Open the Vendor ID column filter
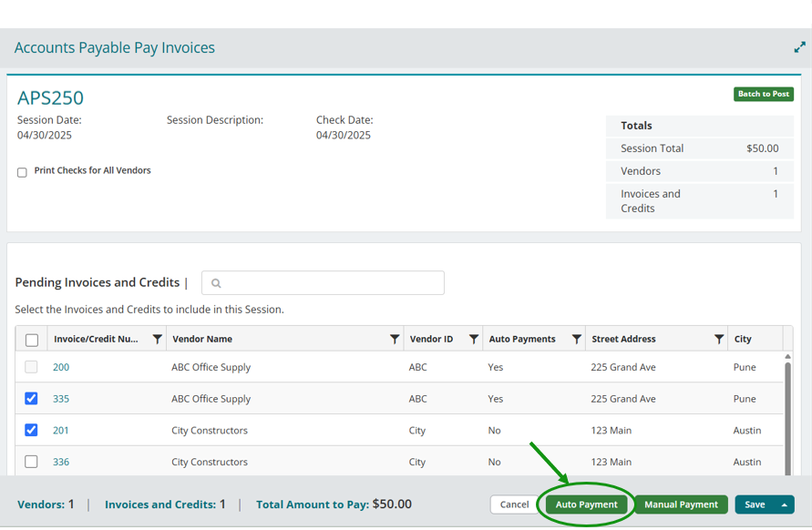This screenshot has width=812, height=530. point(474,339)
